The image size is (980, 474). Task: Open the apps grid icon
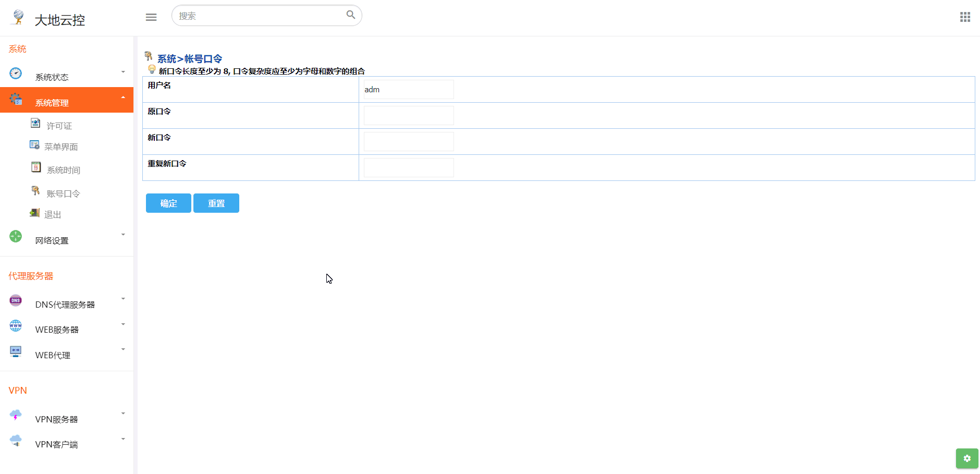click(965, 17)
